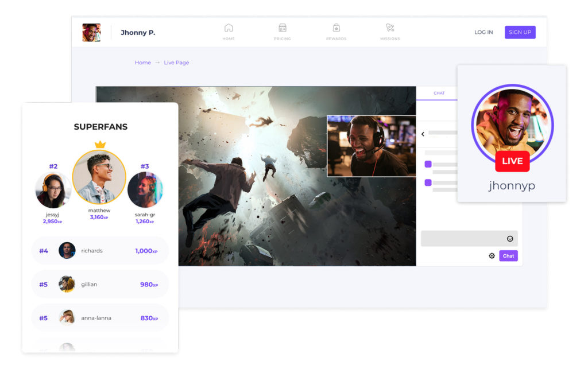588x369 pixels.
Task: Click the chat settings gear icon
Action: point(492,256)
